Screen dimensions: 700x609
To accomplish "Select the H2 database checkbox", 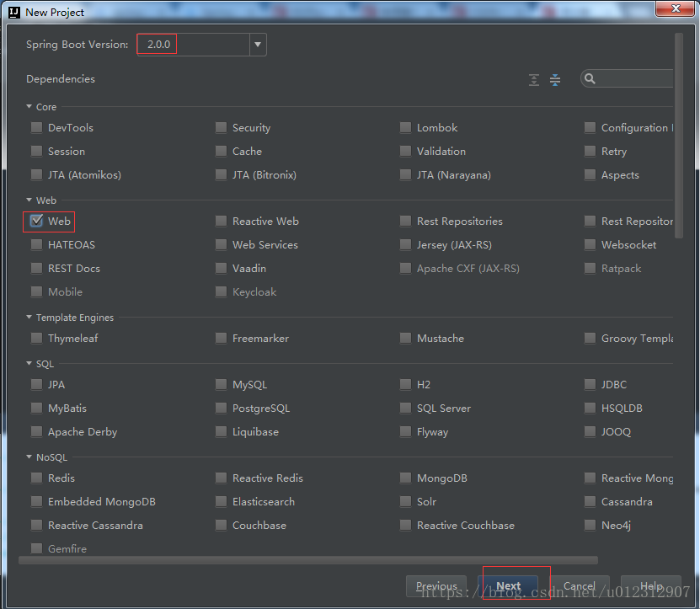I will pyautogui.click(x=405, y=384).
